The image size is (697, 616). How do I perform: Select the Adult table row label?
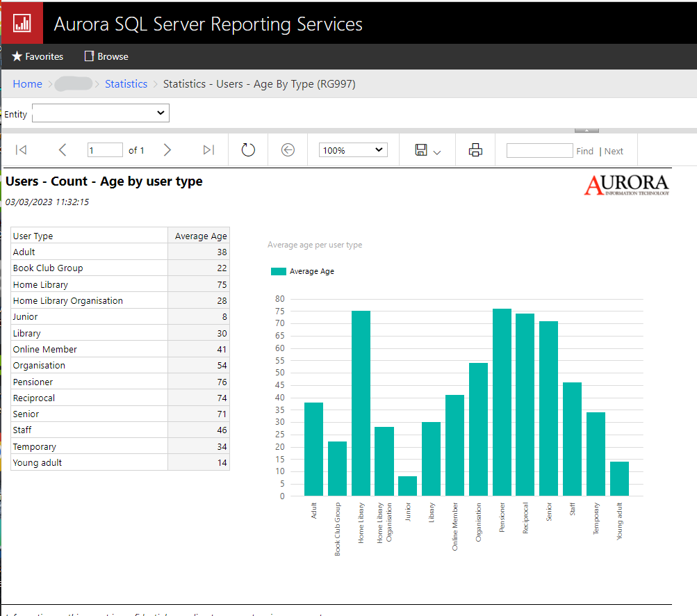click(x=24, y=252)
